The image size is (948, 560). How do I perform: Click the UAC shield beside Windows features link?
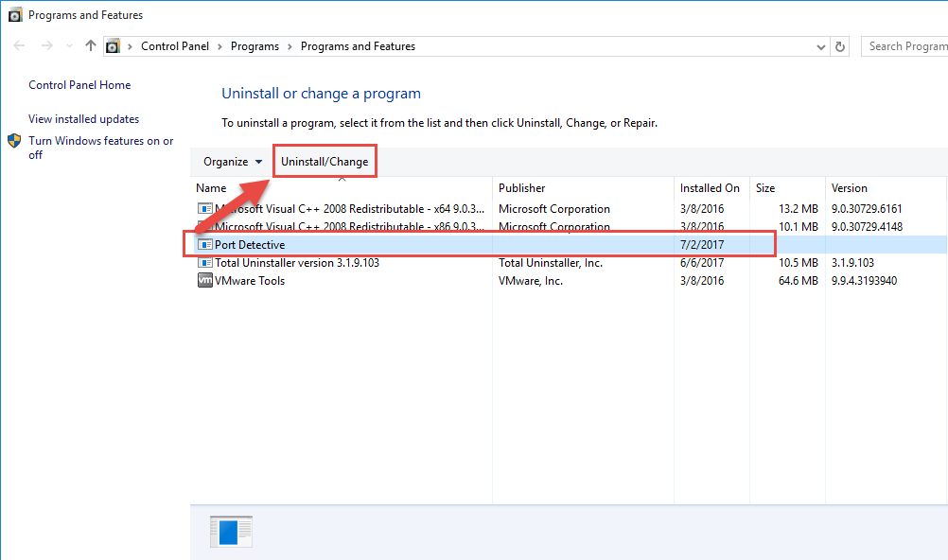(14, 141)
